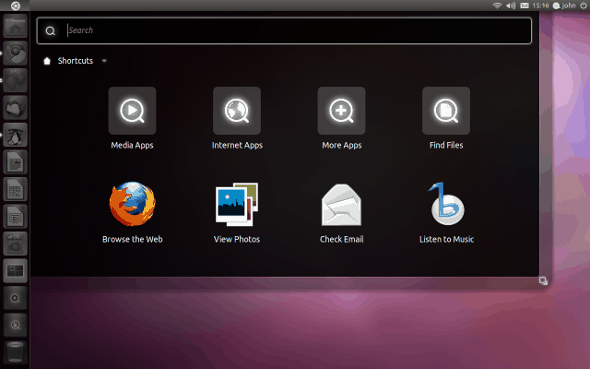Viewport: 590px width, 369px height.
Task: Expand the Shortcuts dropdown arrow
Action: click(104, 61)
